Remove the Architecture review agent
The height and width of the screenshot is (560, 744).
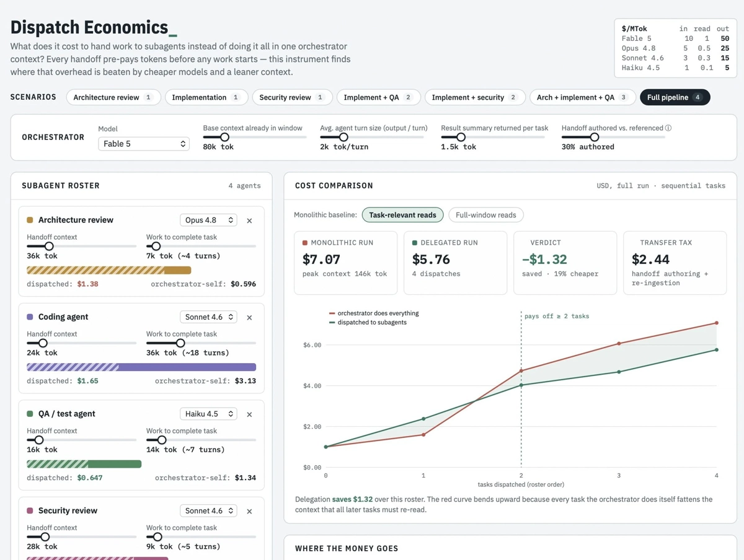pos(249,221)
